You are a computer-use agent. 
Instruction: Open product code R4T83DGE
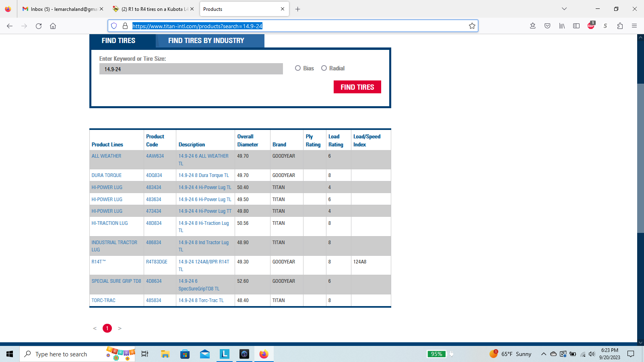point(157,262)
